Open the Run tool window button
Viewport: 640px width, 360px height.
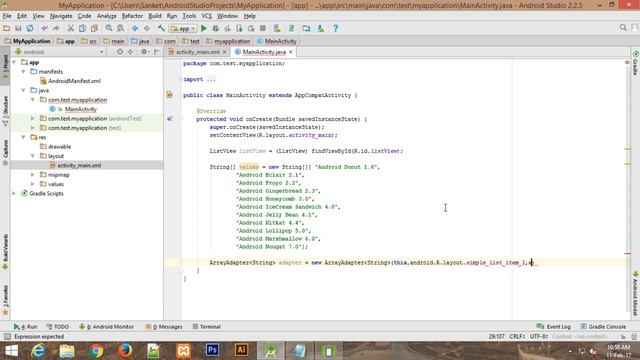point(25,327)
